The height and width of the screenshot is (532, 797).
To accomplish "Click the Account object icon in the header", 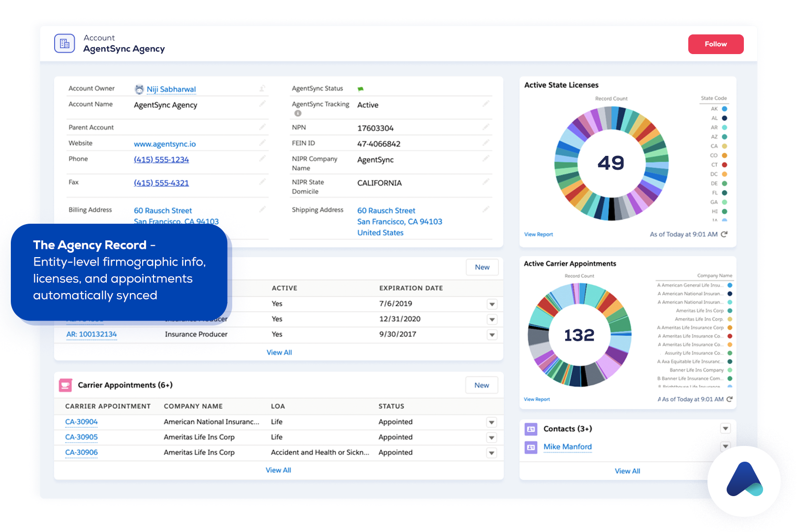I will (64, 43).
